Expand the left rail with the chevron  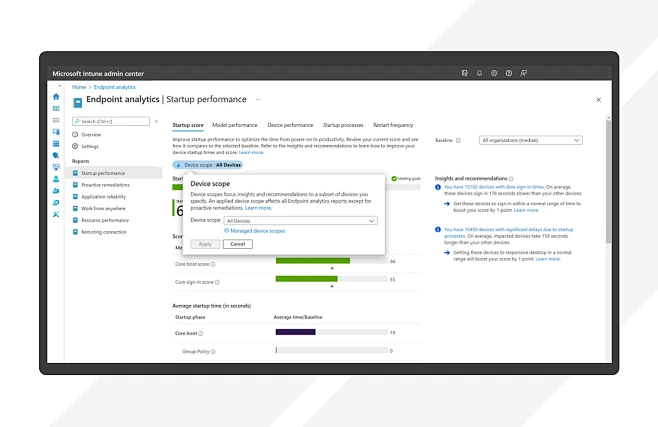pyautogui.click(x=59, y=86)
